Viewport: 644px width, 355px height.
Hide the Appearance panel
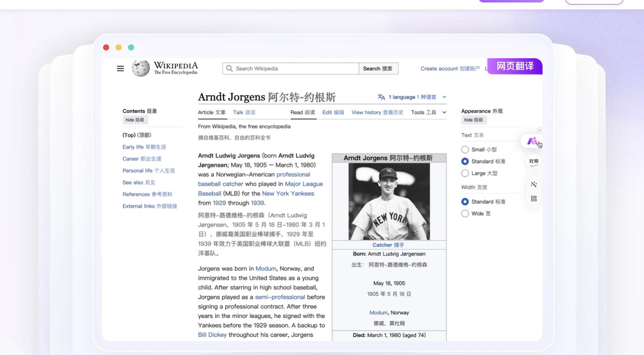[x=473, y=120]
